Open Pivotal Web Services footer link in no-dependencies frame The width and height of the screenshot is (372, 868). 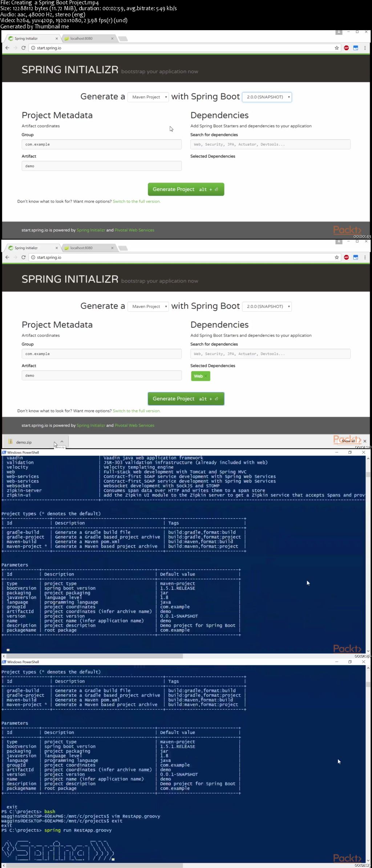pos(134,230)
